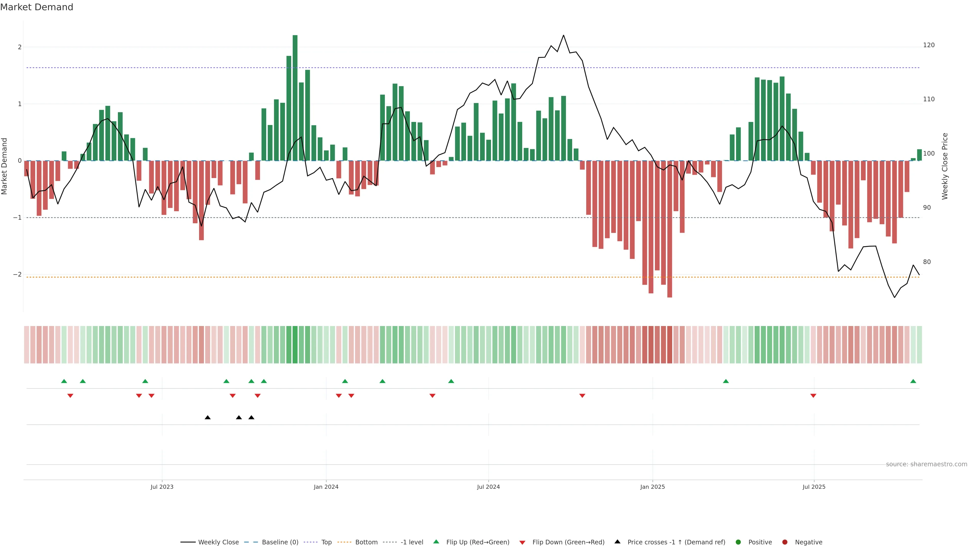Click Price crosses -1 black triangle legend icon
Image resolution: width=980 pixels, height=551 pixels.
[617, 542]
